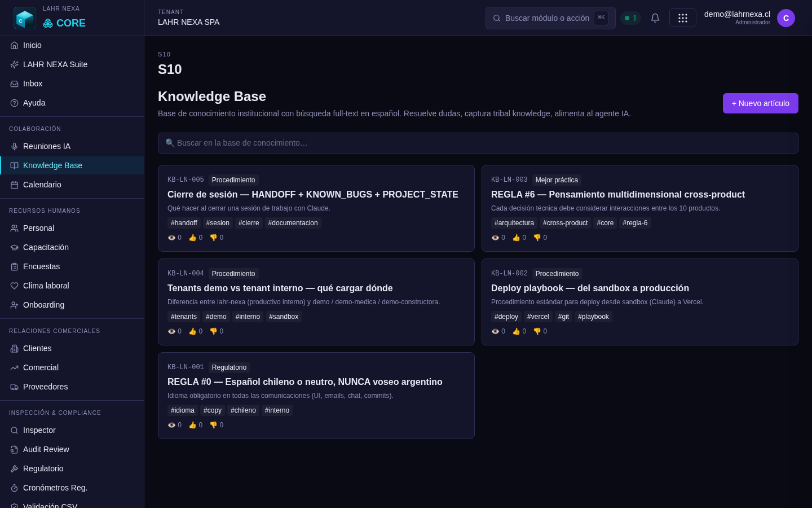The width and height of the screenshot is (812, 508).
Task: Click the Nuevo artículo button
Action: (760, 103)
